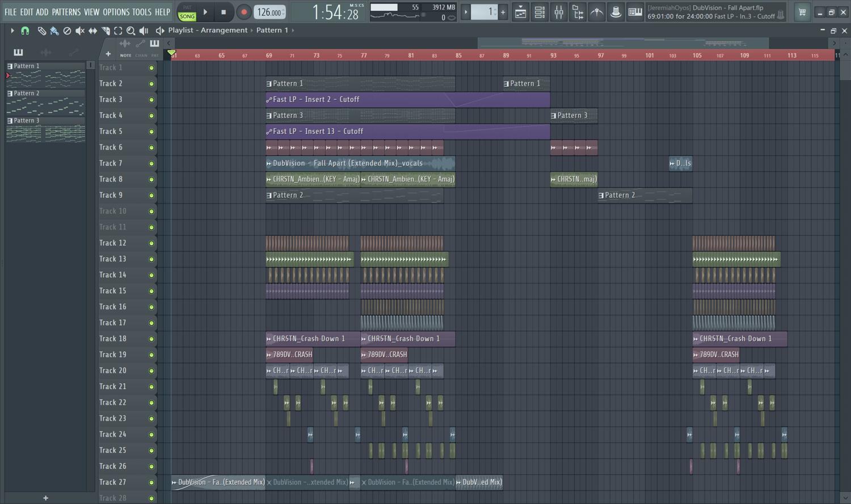Open the Playlist view from toolbar
This screenshot has height=504, width=851.
click(x=520, y=12)
